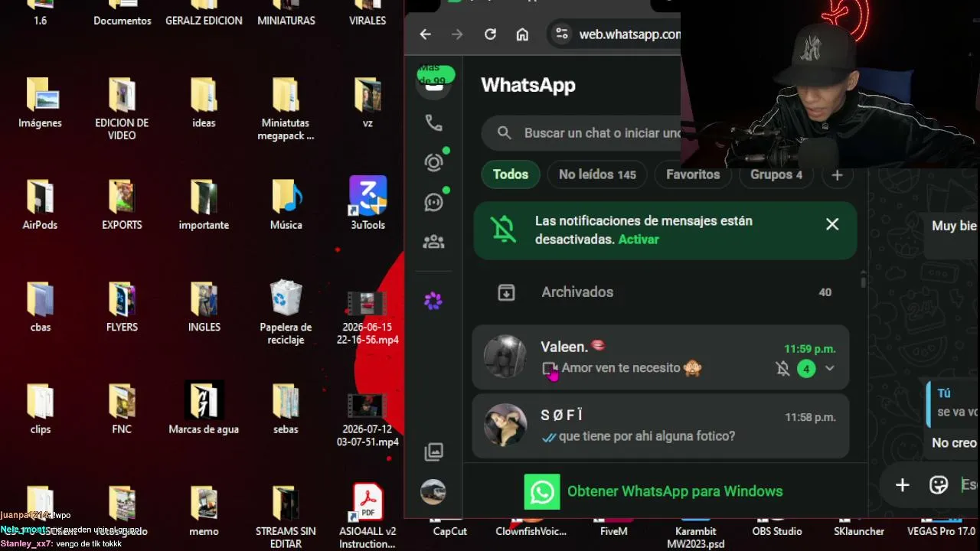Viewport: 980px width, 551px height.
Task: Select the 3uTools desktop shortcut
Action: (367, 204)
